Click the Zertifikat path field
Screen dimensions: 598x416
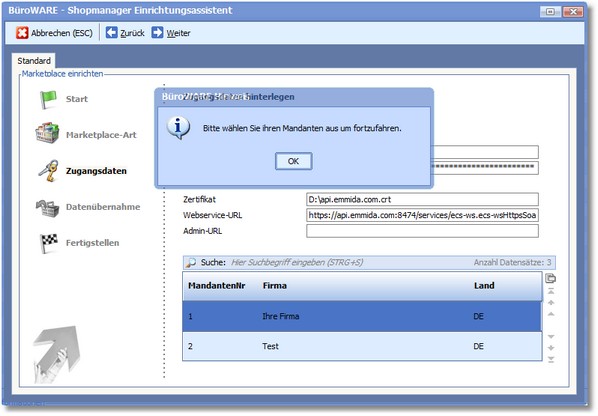pyautogui.click(x=422, y=199)
